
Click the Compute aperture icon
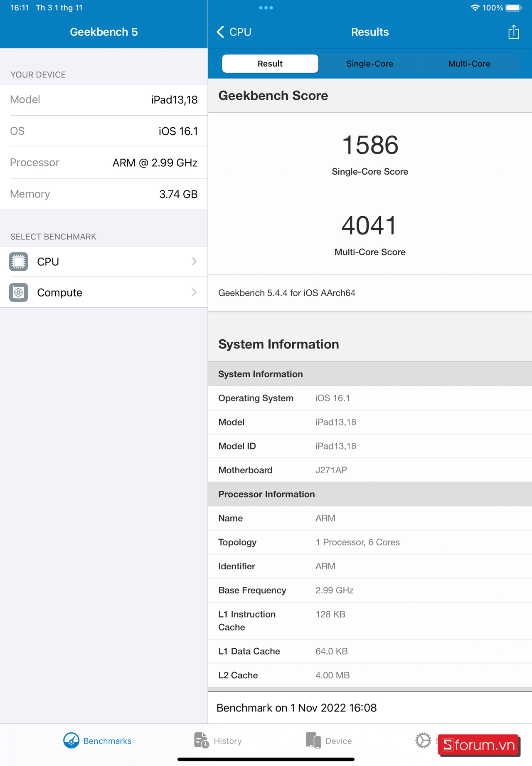tap(18, 292)
